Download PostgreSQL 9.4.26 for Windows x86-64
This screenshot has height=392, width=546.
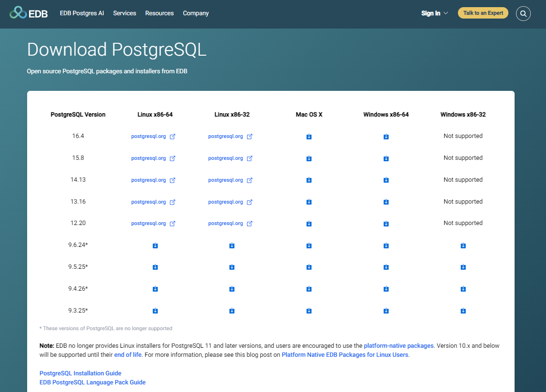[x=386, y=289]
